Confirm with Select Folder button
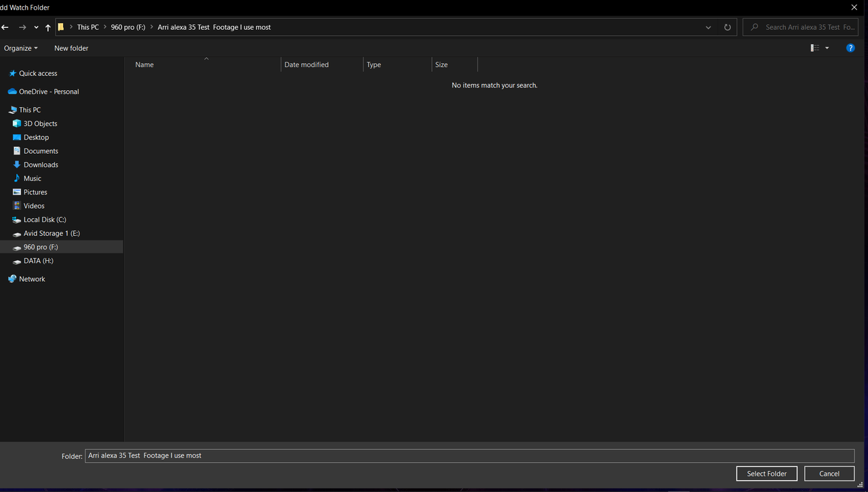 [x=767, y=474]
